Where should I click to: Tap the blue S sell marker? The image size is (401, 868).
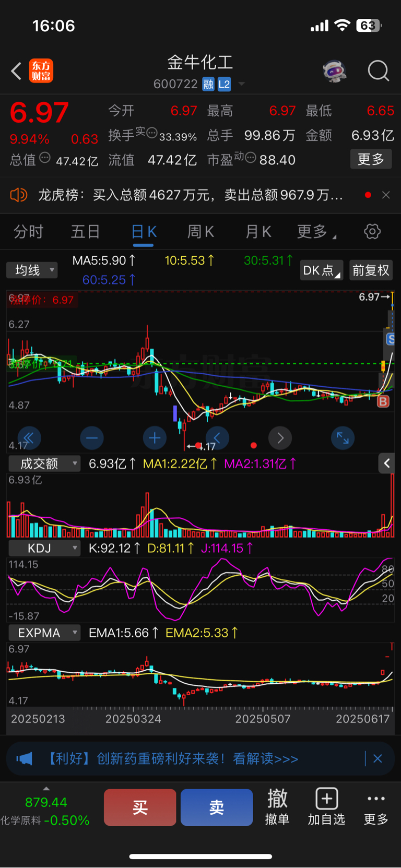tap(390, 340)
